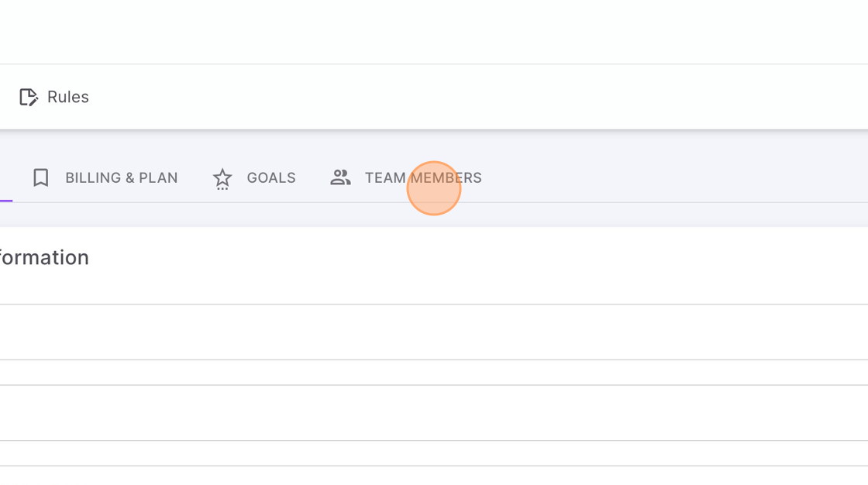
Task: Click the Rules edit-note icon
Action: pos(29,97)
